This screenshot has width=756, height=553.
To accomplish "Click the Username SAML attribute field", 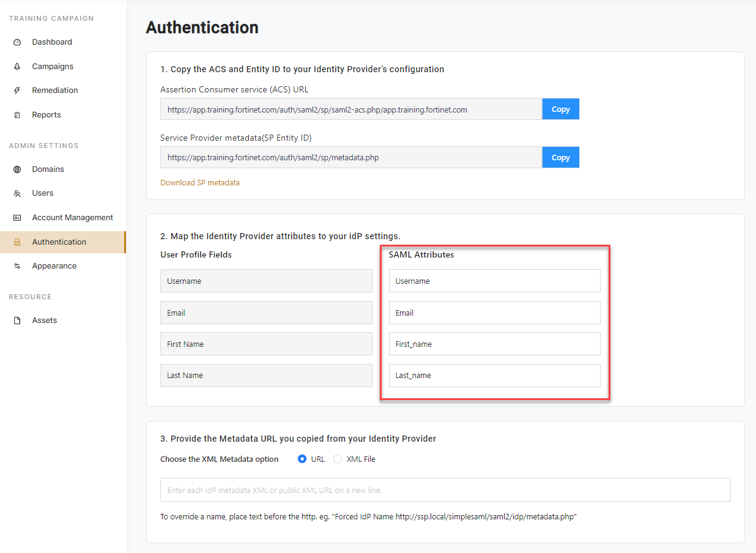I will (x=494, y=281).
